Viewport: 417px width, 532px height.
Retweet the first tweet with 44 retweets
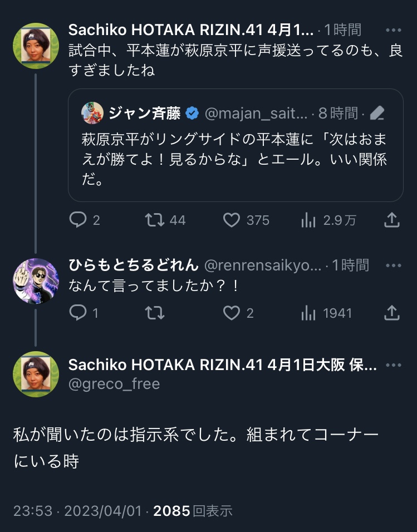[154, 220]
